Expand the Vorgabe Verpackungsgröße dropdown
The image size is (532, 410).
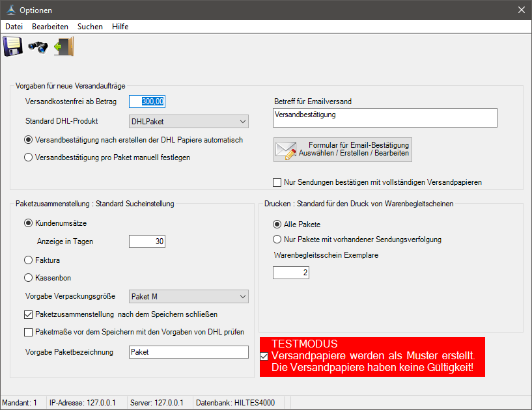tap(242, 297)
